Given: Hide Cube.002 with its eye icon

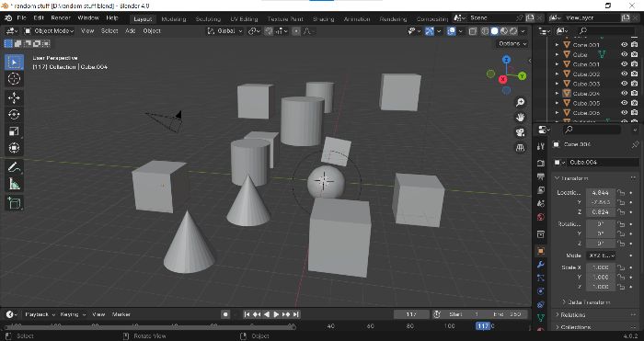Looking at the screenshot, I should coord(624,74).
